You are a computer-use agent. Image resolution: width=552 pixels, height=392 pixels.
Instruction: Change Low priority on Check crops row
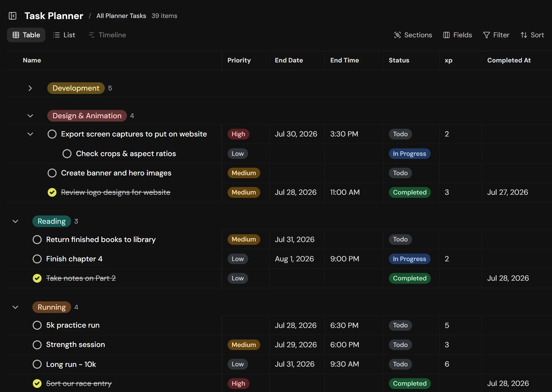coord(238,154)
